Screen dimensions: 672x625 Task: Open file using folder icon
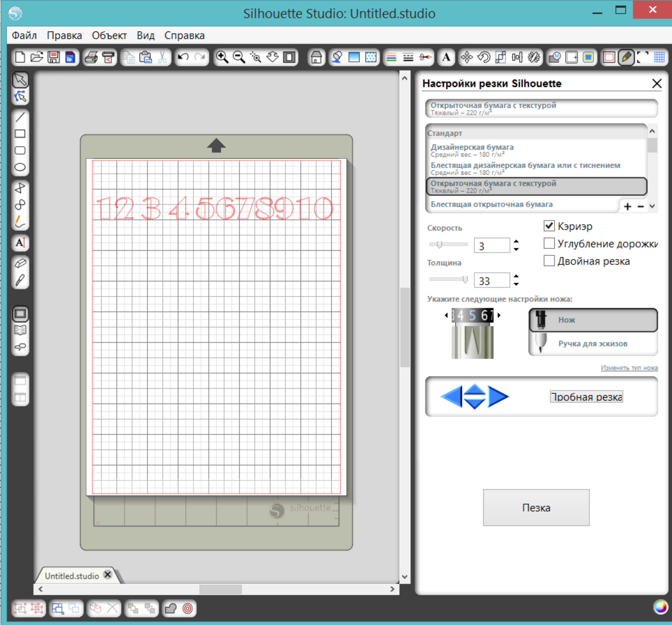(x=37, y=57)
